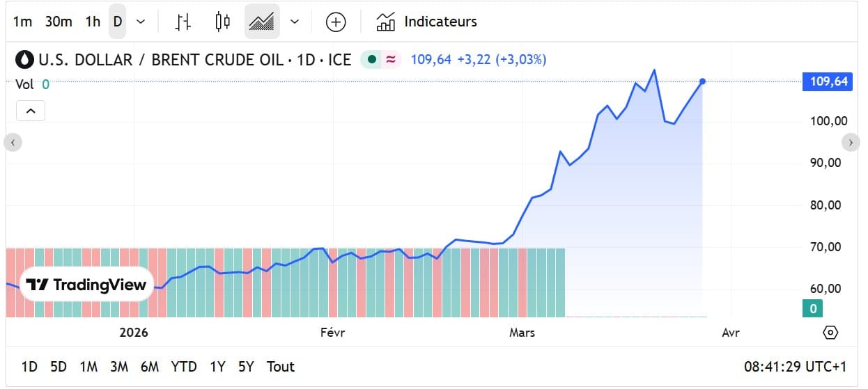Collapse the indicator legend chevron
This screenshot has width=868, height=389.
31,111
